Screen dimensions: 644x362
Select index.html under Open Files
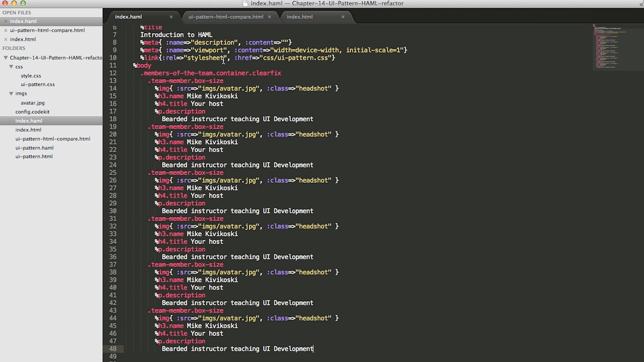(23, 39)
